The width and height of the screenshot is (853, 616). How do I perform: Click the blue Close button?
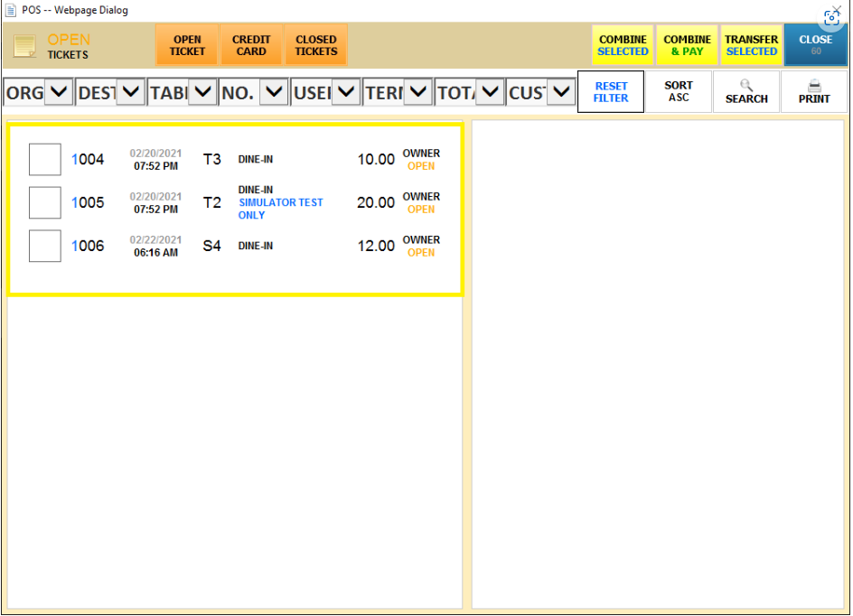pos(815,45)
